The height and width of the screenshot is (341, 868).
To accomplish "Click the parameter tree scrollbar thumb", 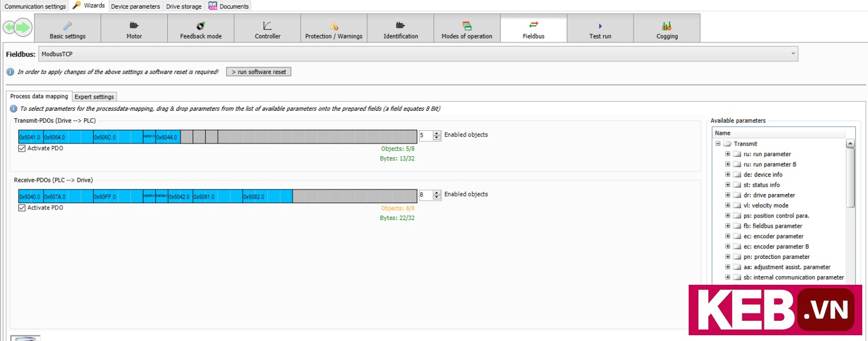I will pyautogui.click(x=850, y=178).
